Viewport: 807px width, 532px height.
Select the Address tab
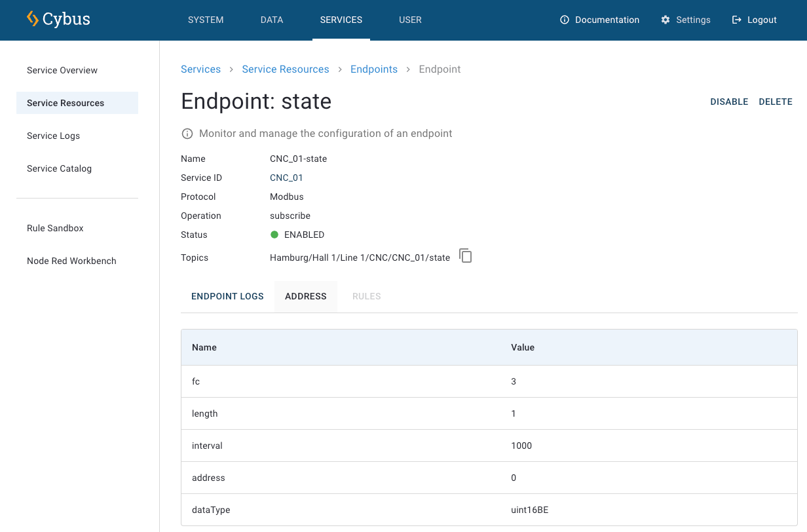click(x=305, y=296)
